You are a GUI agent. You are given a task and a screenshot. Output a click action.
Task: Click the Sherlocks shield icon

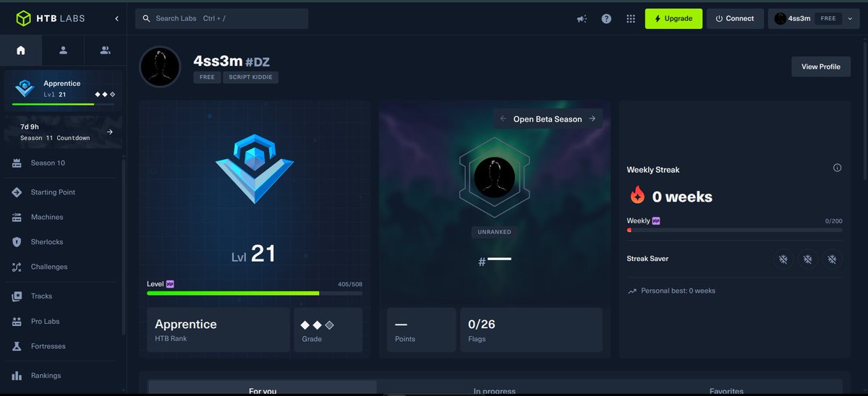(17, 242)
